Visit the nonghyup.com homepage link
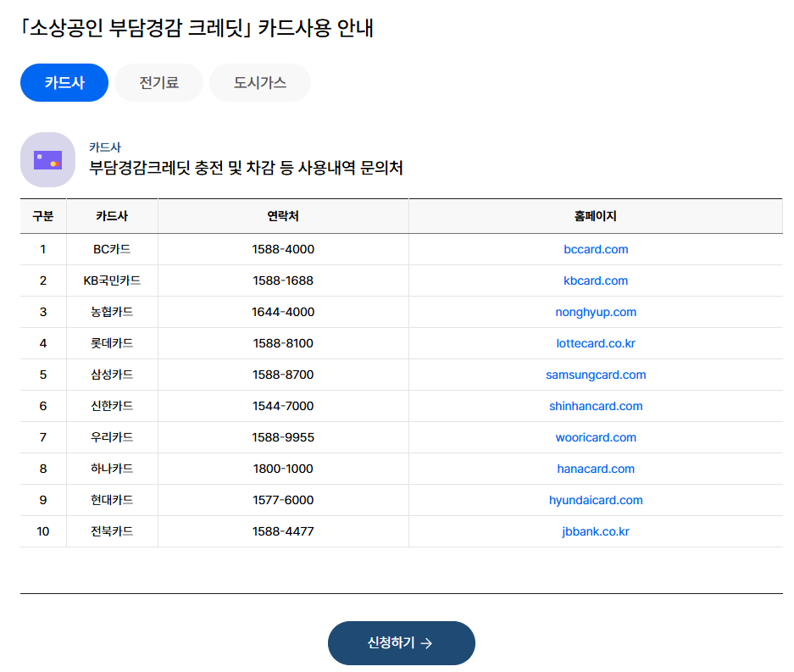This screenshot has width=794, height=672. (596, 312)
